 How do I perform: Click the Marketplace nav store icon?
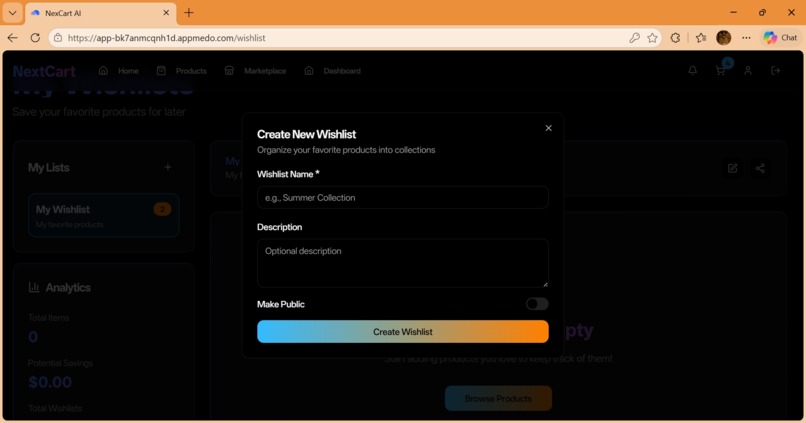229,70
